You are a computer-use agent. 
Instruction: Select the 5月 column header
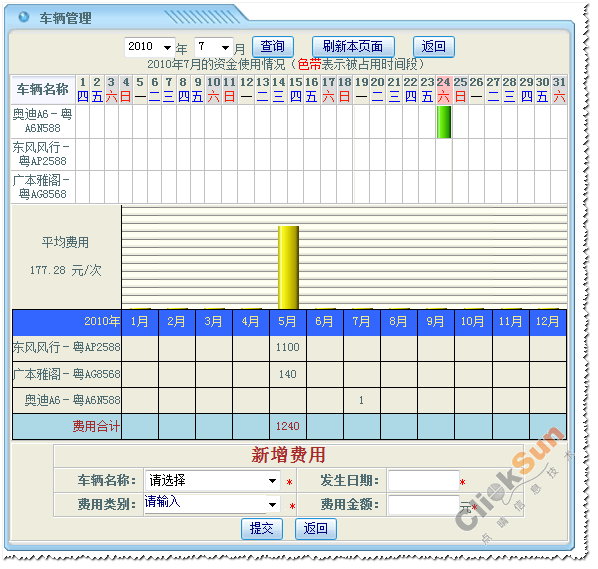288,321
